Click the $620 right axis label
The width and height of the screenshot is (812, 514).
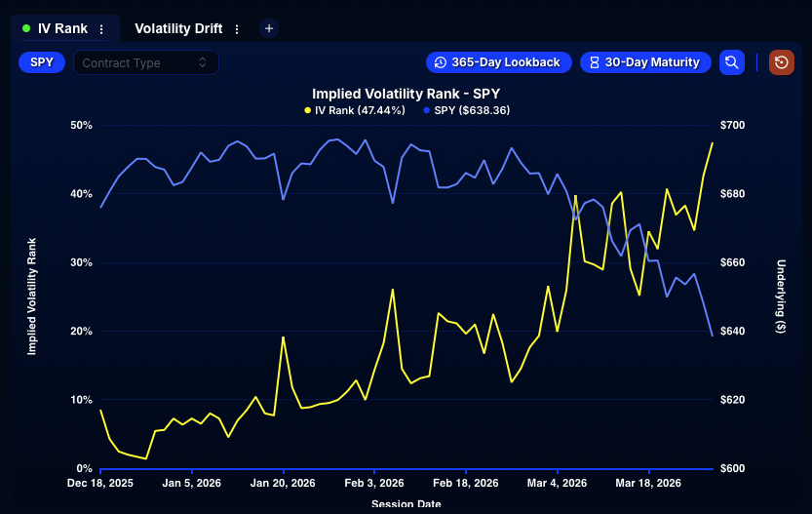point(733,400)
